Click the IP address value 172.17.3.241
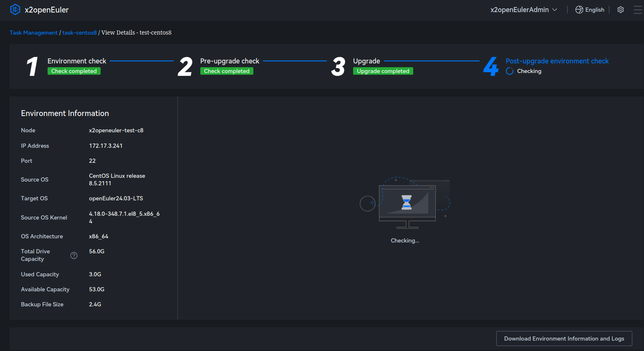Screen dimensions: 644x351 point(106,146)
